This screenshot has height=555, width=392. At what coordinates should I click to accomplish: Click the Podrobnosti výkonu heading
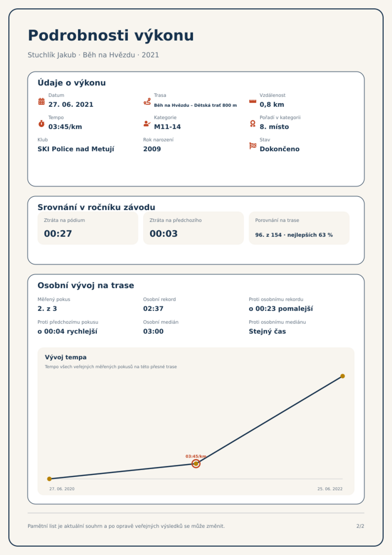pyautogui.click(x=111, y=36)
